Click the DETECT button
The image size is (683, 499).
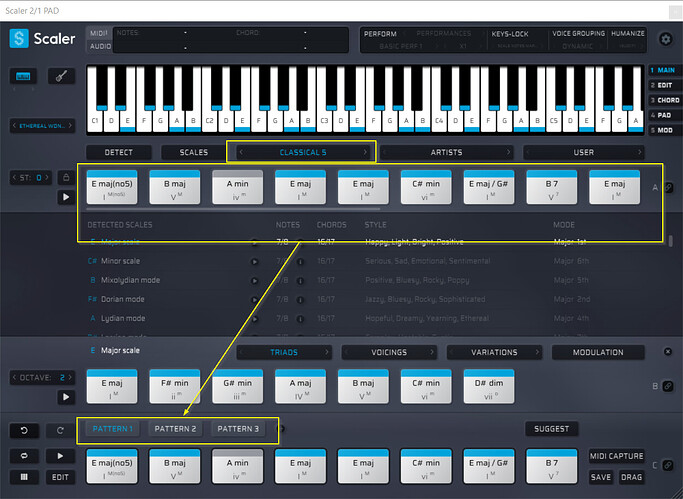click(118, 152)
